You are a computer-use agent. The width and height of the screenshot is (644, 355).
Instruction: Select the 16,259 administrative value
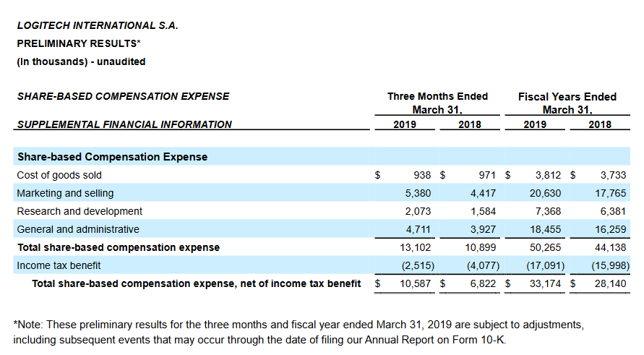pyautogui.click(x=611, y=229)
